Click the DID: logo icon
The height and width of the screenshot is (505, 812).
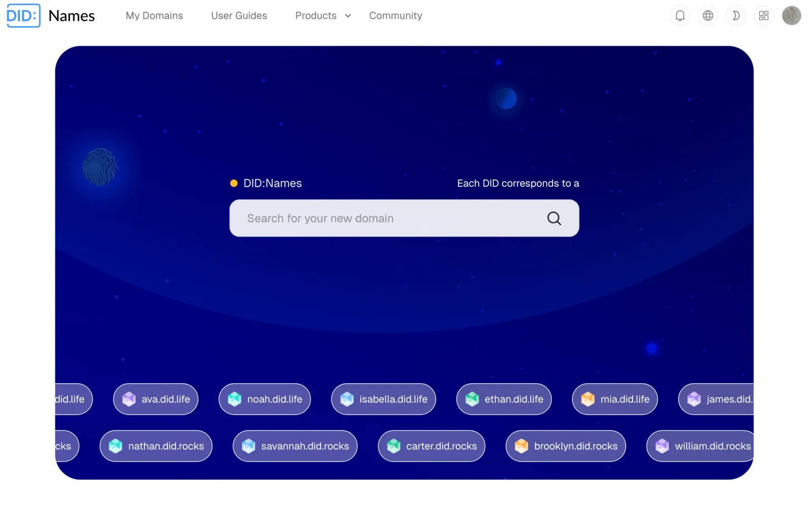(x=23, y=16)
